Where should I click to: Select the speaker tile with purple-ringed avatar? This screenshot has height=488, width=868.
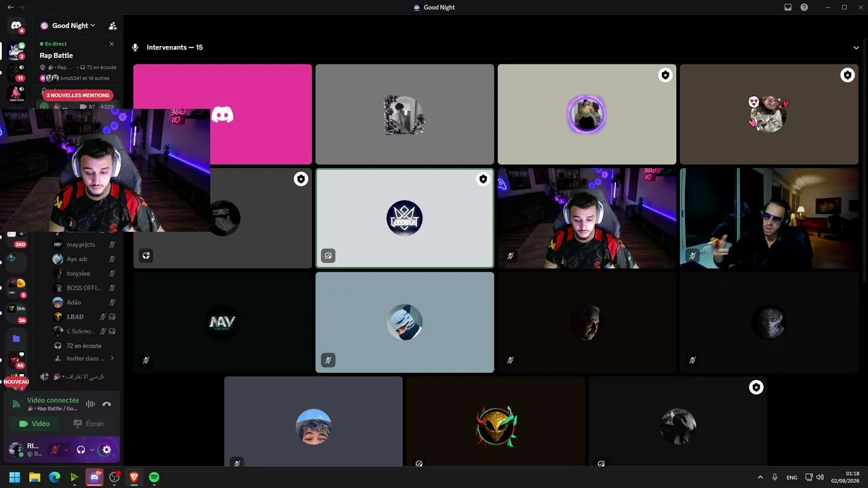587,114
